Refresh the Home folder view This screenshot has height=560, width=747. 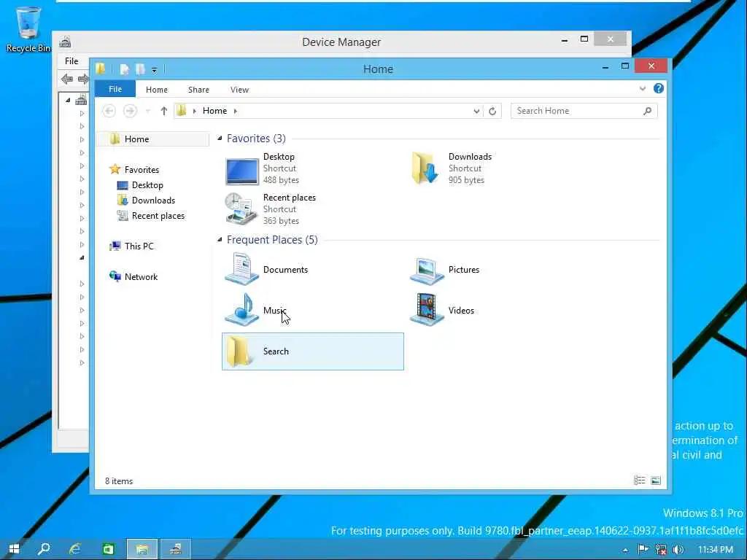coord(492,111)
